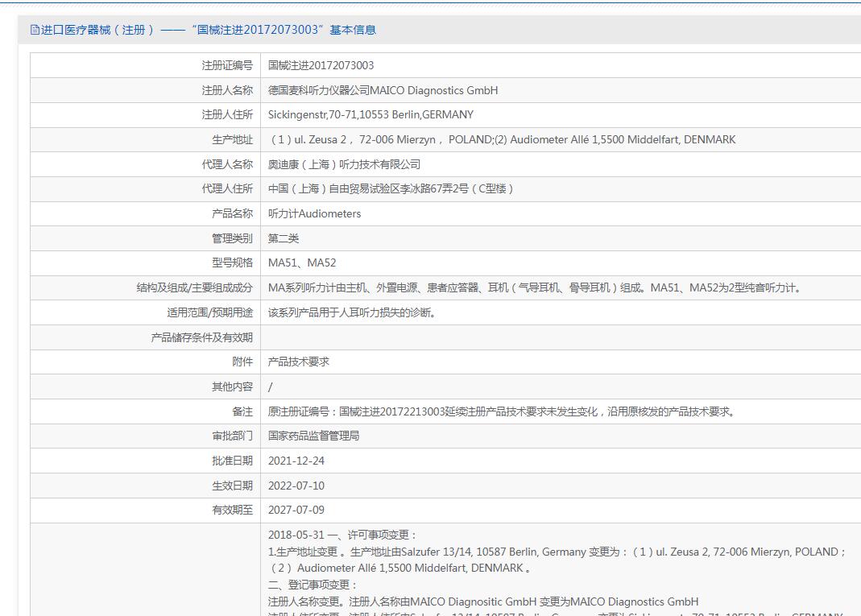
Task: Select expiry date 2027-07-09
Action: (x=296, y=510)
